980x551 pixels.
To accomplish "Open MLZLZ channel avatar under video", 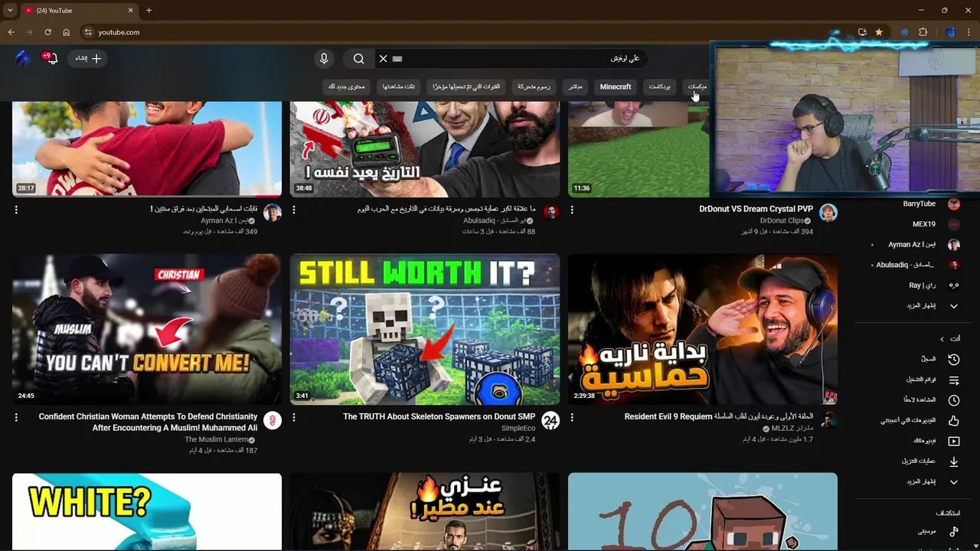I will coord(828,420).
